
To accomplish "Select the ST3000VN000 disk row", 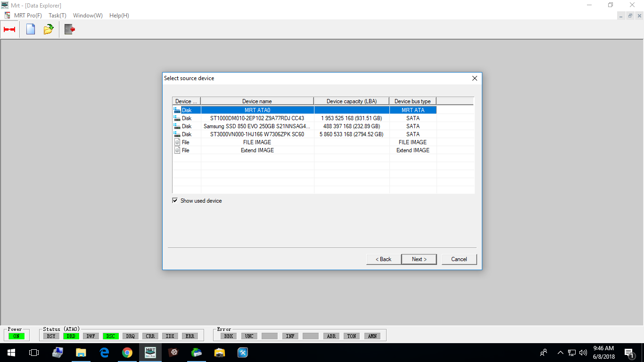I will tap(257, 134).
